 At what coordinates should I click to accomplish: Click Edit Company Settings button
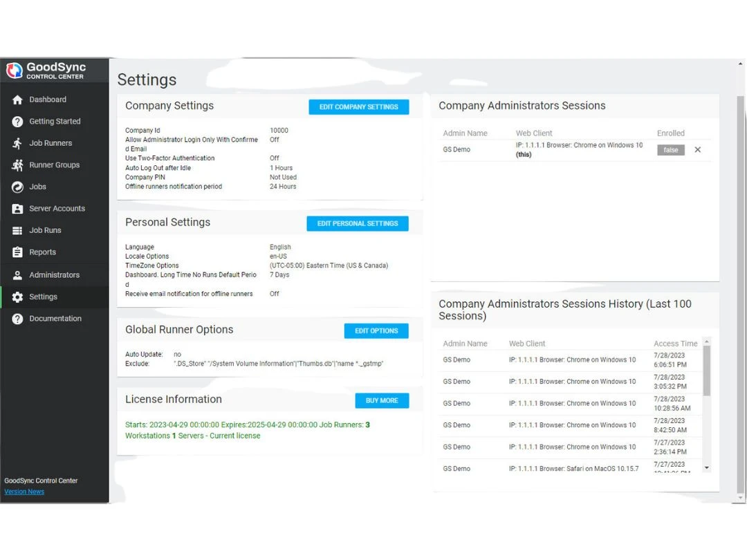358,107
